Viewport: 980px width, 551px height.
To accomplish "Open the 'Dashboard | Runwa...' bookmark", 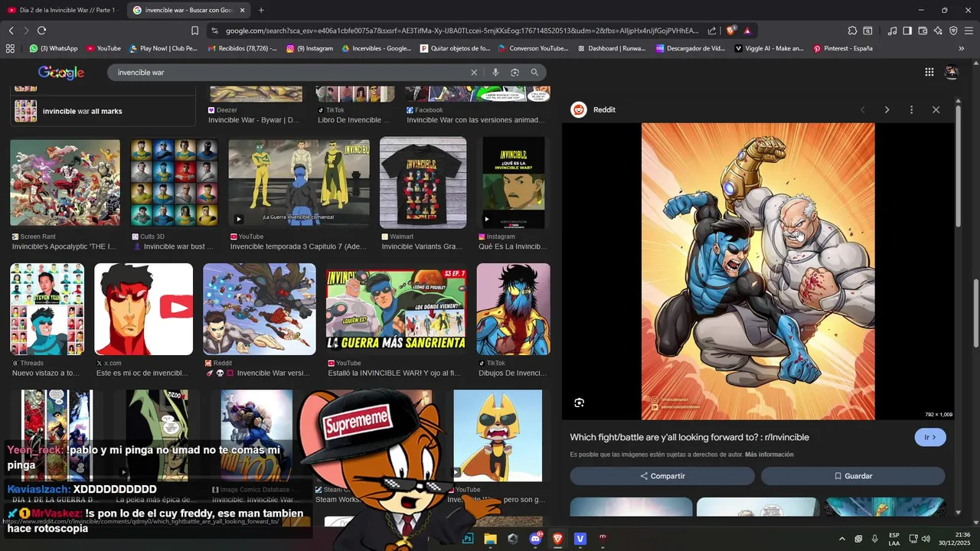I will point(611,48).
